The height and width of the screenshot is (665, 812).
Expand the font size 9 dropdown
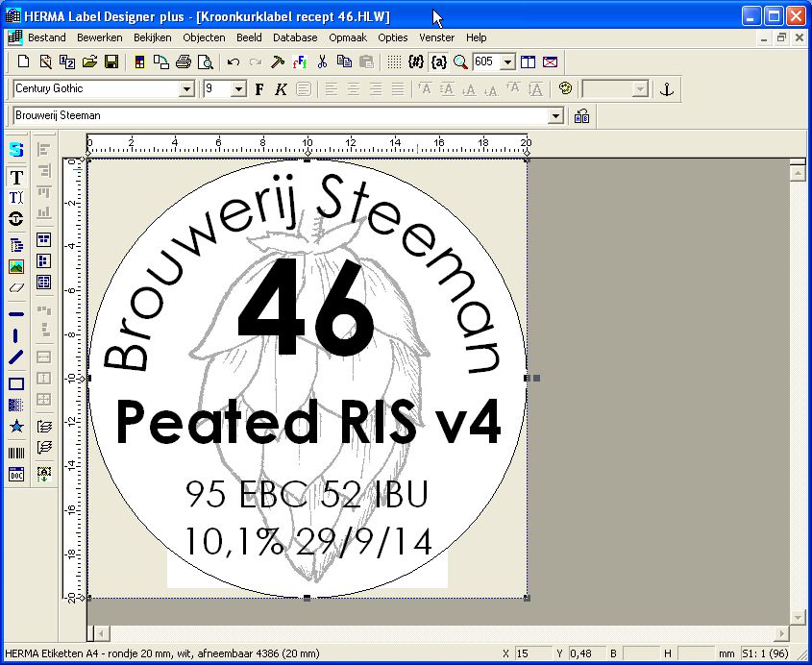238,89
